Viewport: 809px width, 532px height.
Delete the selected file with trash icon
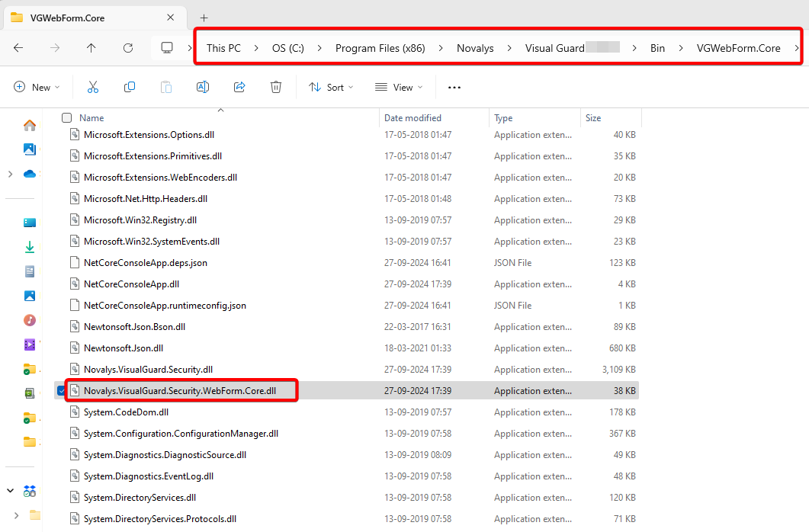click(x=275, y=87)
